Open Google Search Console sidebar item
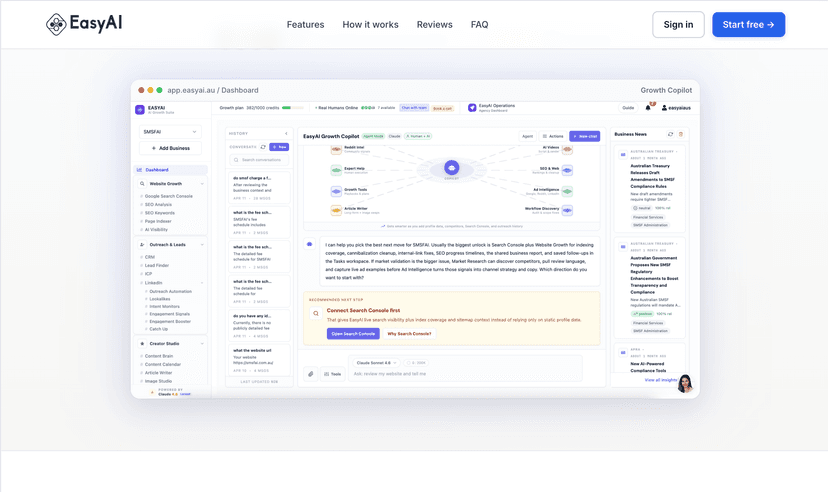 (x=168, y=196)
